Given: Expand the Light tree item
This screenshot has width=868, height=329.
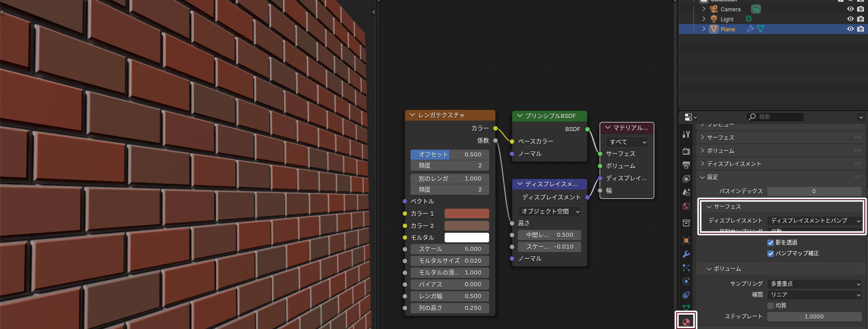Looking at the screenshot, I should click(x=704, y=19).
